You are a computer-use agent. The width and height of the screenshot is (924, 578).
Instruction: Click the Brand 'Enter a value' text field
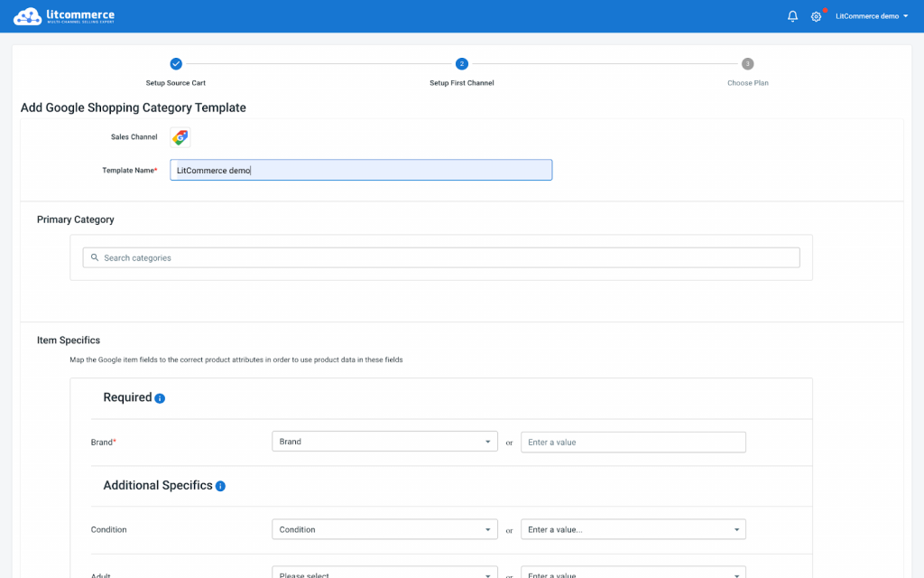(633, 442)
